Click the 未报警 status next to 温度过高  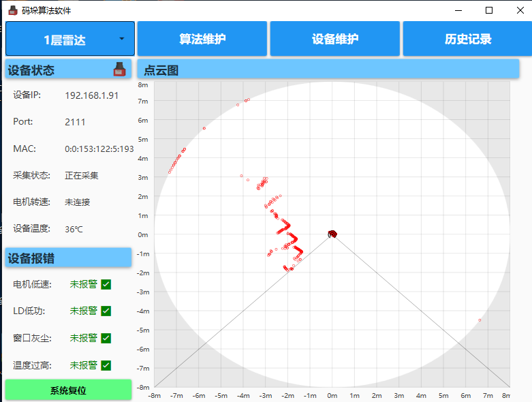coord(84,365)
